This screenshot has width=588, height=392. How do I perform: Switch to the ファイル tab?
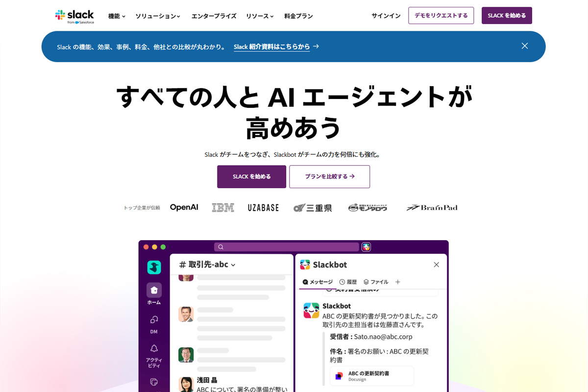[376, 282]
